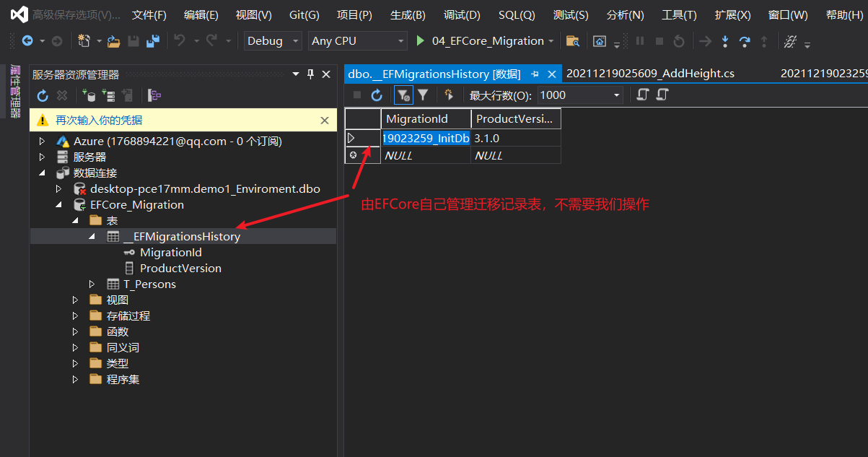Click the new item toolbar icon
868x457 pixels.
point(84,41)
